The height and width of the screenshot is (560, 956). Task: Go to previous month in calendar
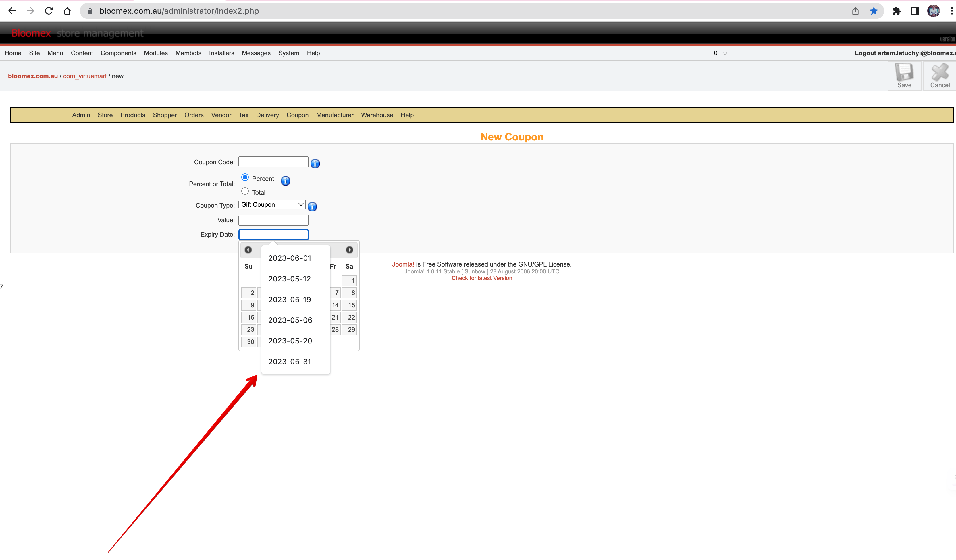point(248,250)
